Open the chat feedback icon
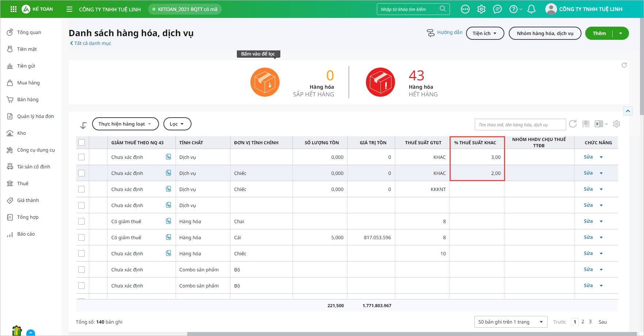The height and width of the screenshot is (336, 644). (497, 9)
